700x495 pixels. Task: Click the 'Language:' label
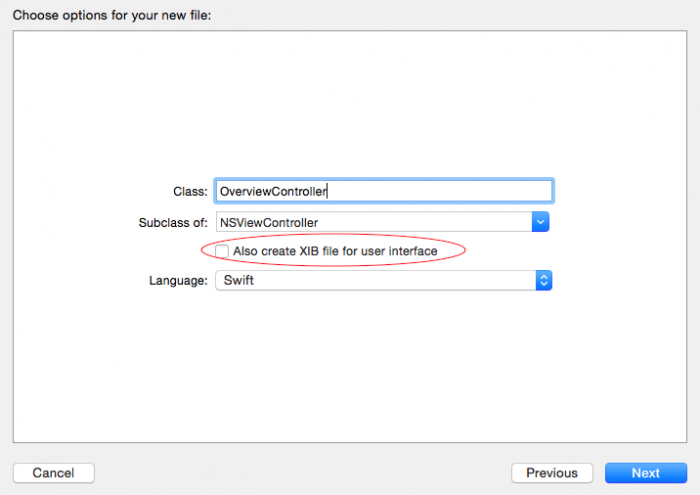coord(178,281)
